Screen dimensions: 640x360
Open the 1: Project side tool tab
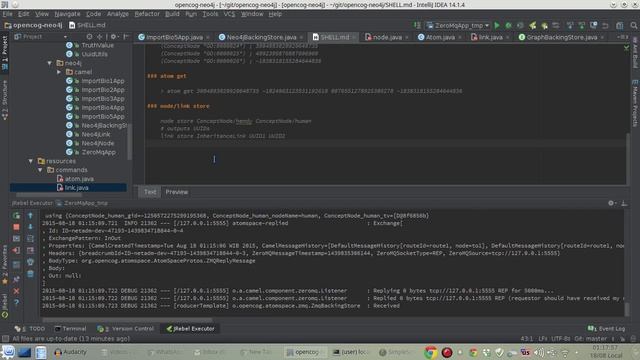(x=4, y=53)
